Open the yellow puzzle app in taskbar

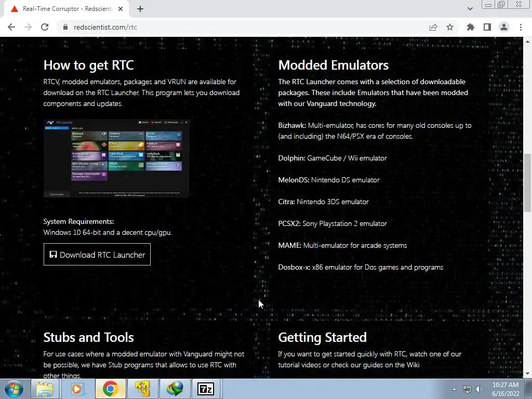click(x=142, y=389)
